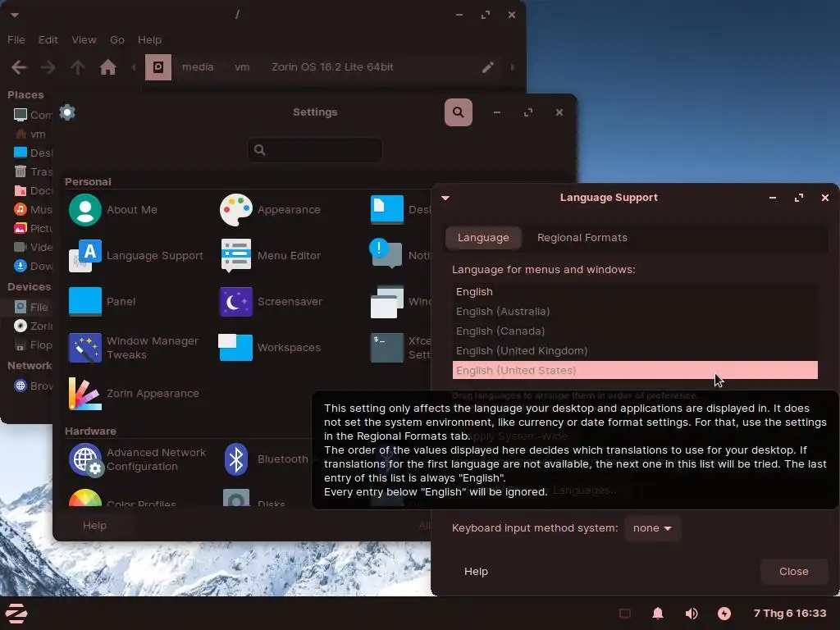
Task: Open keyboard input method system dropdown
Action: click(652, 528)
